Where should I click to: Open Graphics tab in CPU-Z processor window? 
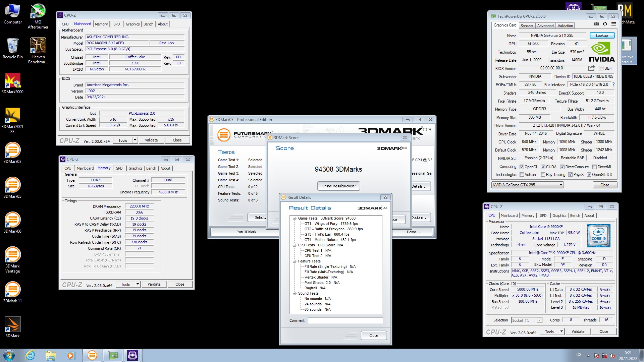point(559,216)
